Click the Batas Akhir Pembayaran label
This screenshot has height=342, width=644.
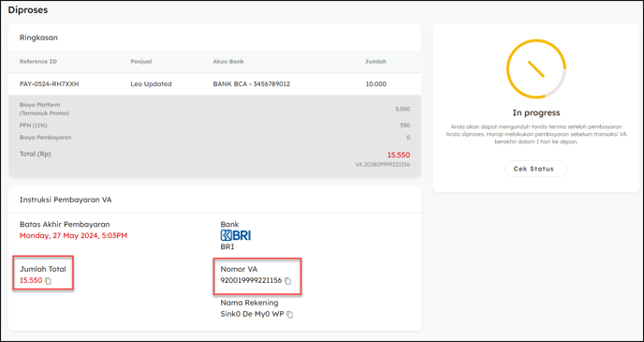tap(65, 225)
